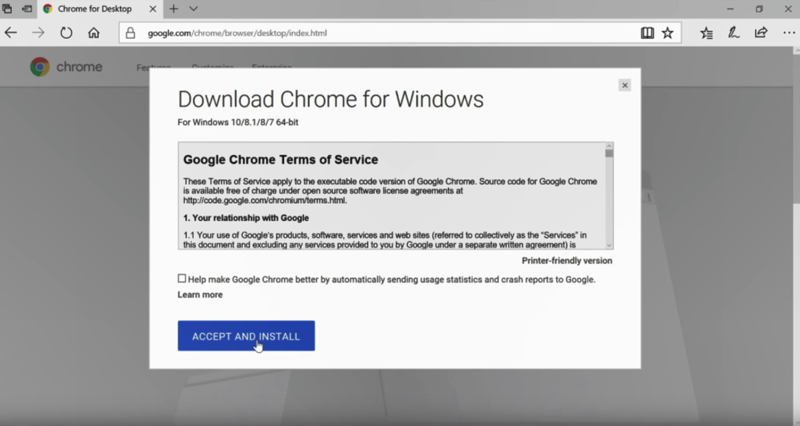Share this page with the share icon
The image size is (800, 426).
point(761,33)
